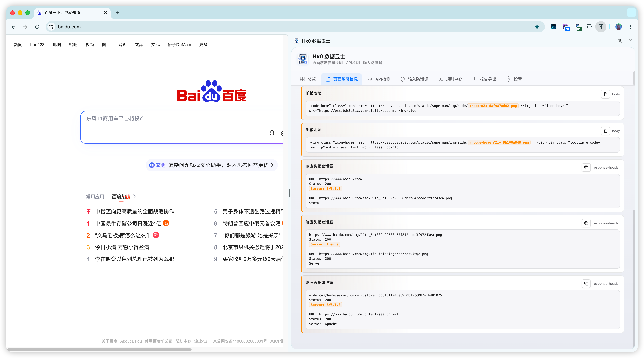Open the Chrome profile avatar

point(618,27)
